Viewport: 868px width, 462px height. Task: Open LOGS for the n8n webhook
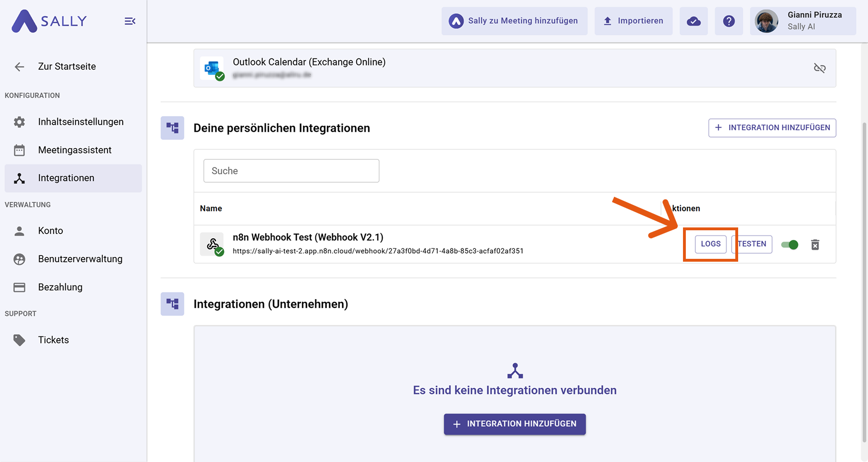coord(711,244)
